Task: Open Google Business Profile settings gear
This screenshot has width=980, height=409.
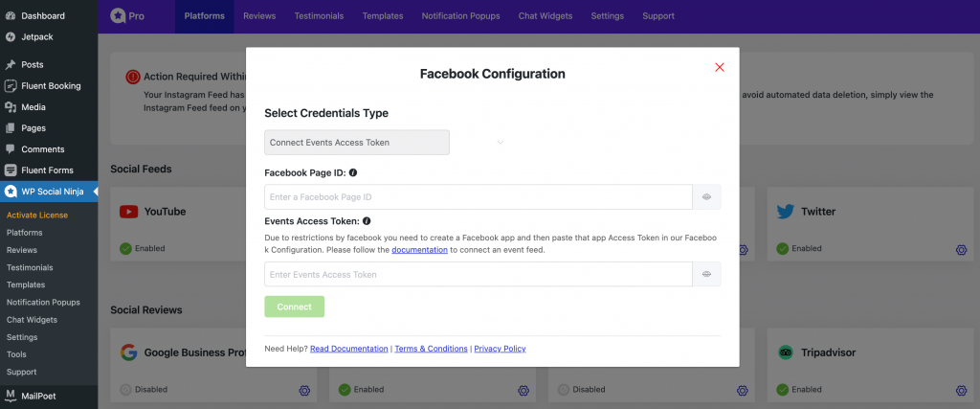Action: [x=304, y=390]
